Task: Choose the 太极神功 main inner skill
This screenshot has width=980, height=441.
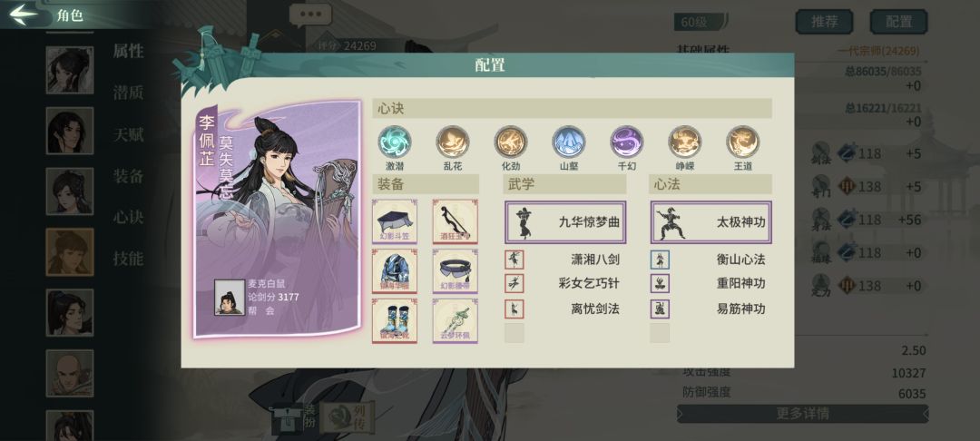Action: click(x=711, y=222)
